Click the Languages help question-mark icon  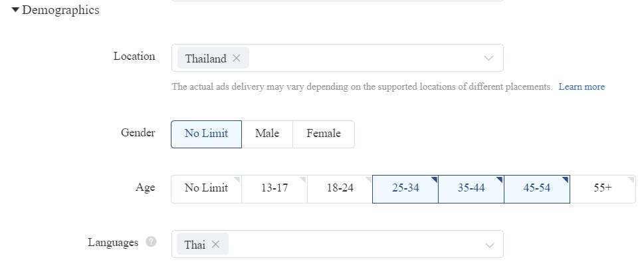click(151, 242)
